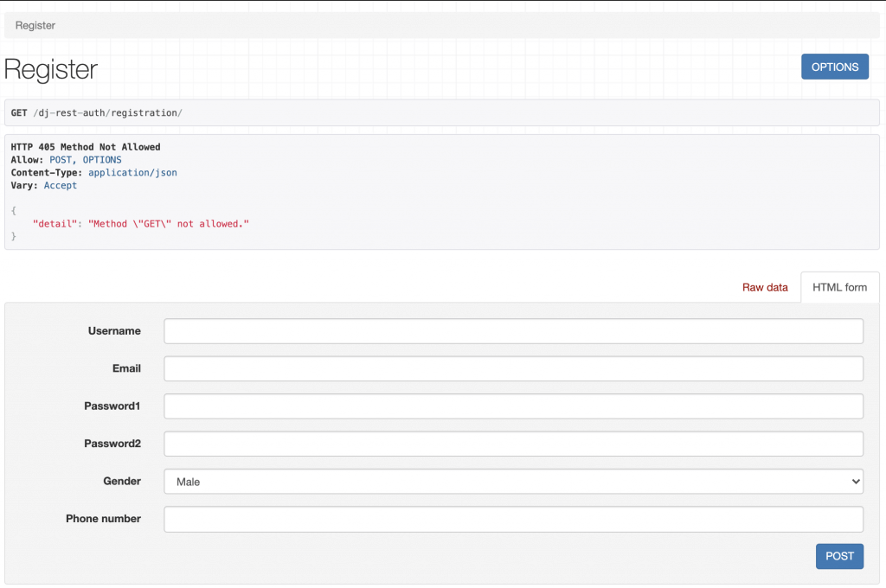Click the Method GET not allowed message
886x588 pixels.
pyautogui.click(x=169, y=224)
